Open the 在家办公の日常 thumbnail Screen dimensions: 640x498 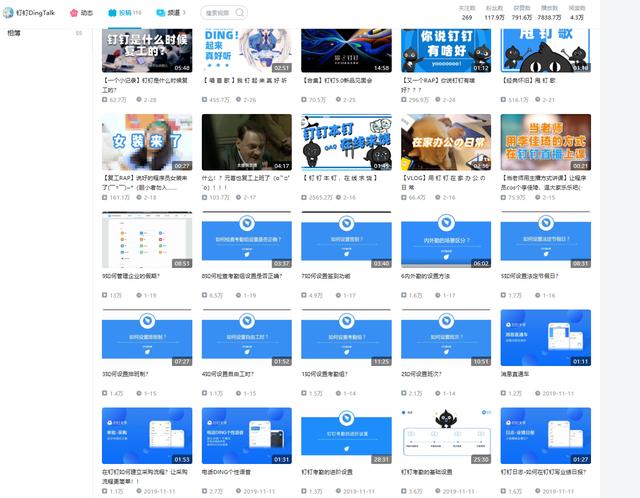tap(446, 142)
